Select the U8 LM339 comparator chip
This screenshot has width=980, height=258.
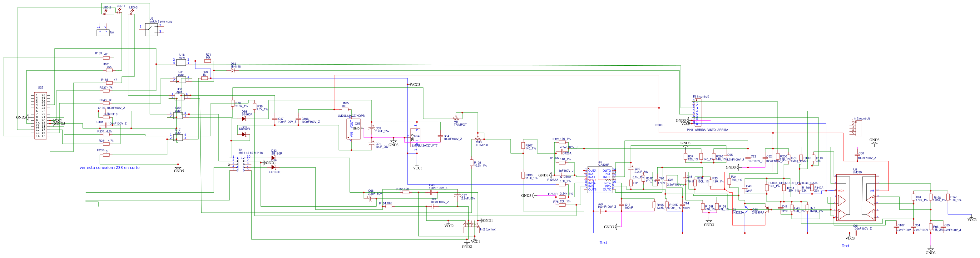[856, 197]
